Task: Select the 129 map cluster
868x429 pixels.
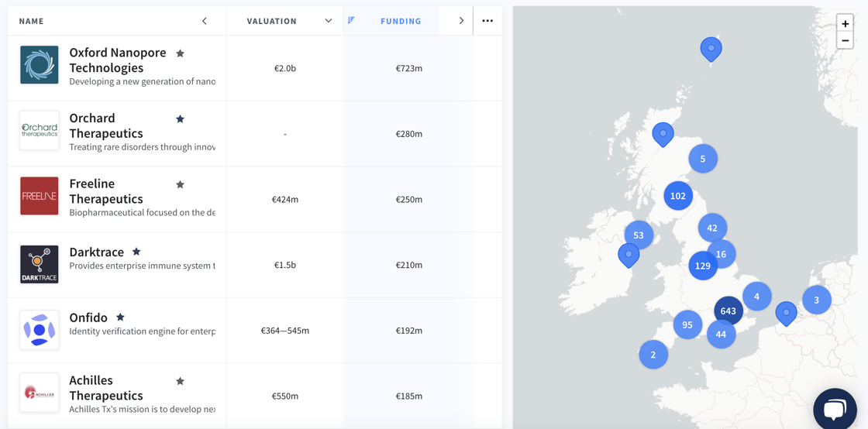Action: [x=702, y=266]
